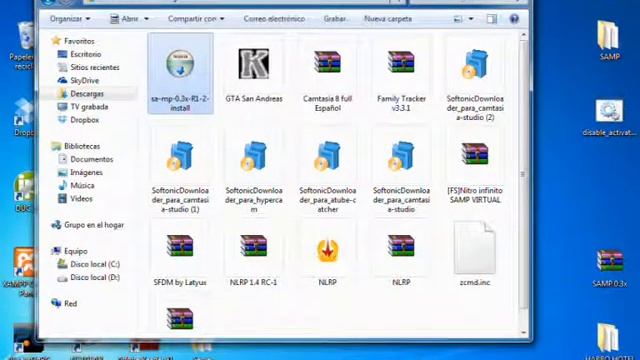Open Documentos library
The image size is (640, 360).
[86, 159]
